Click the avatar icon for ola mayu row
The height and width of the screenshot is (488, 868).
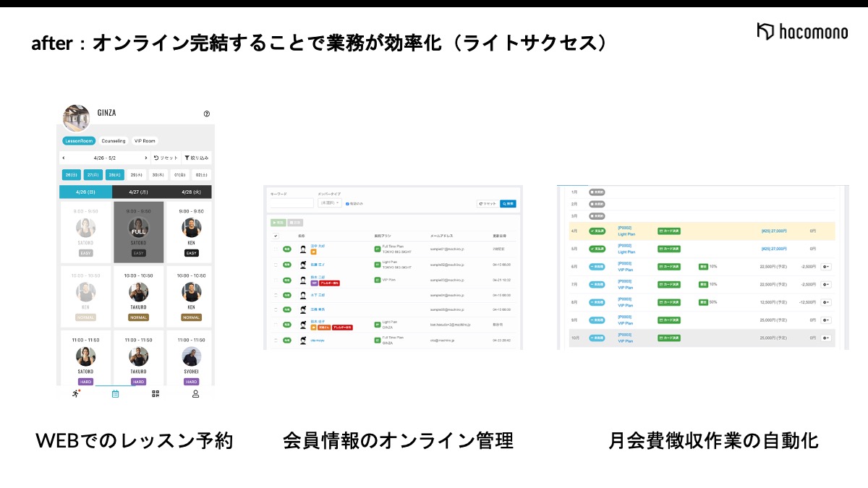coord(303,341)
